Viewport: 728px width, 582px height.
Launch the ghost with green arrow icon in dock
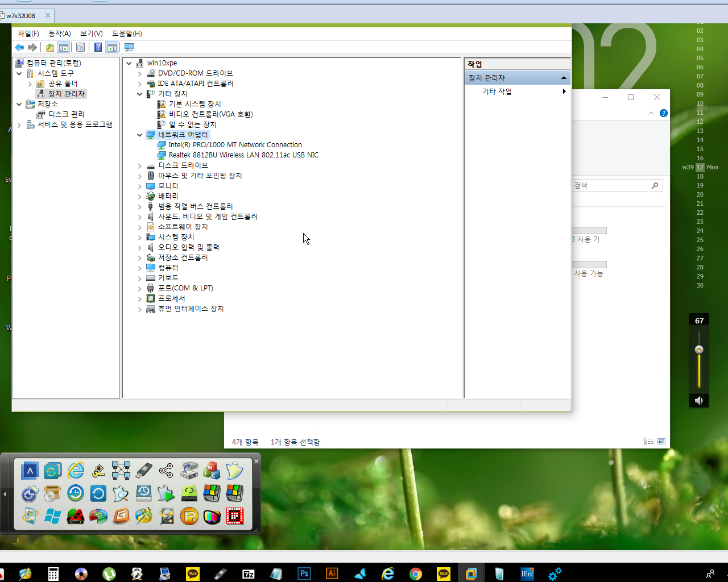166,493
